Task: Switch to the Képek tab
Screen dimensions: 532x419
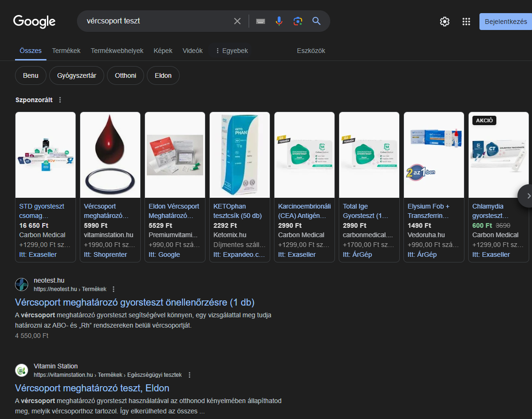Action: tap(163, 51)
